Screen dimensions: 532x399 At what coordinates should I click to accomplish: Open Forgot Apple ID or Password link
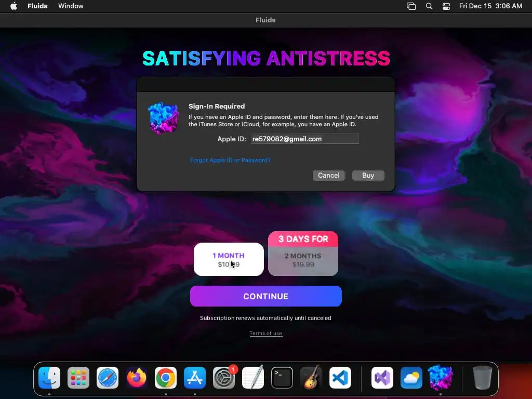[230, 160]
